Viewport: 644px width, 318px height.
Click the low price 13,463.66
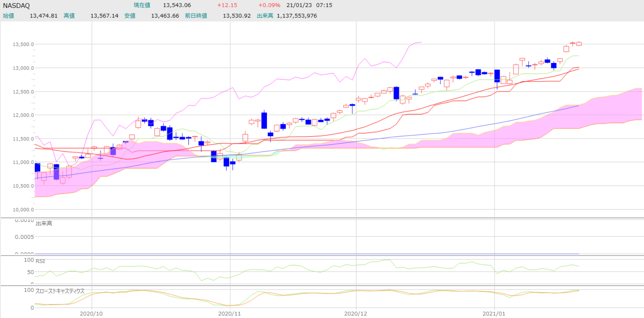click(x=165, y=16)
